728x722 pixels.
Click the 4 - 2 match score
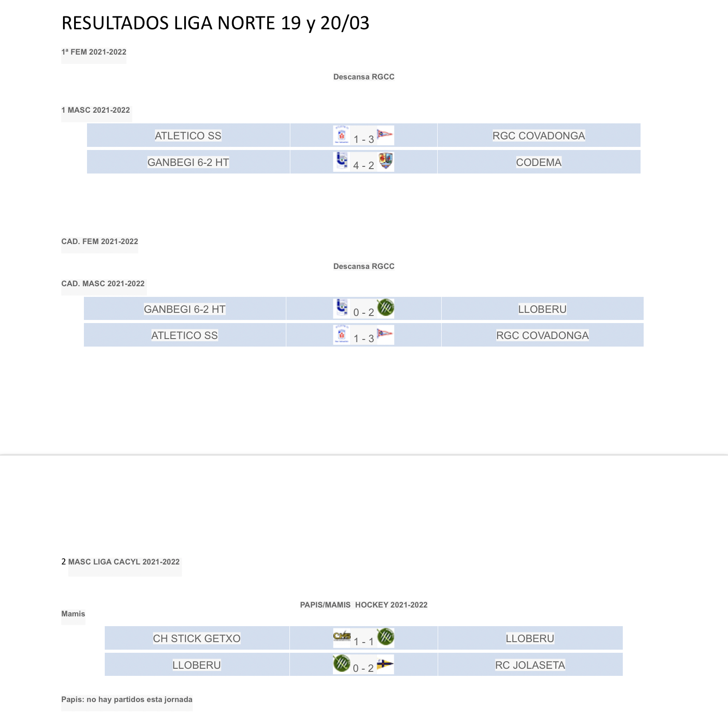[x=364, y=166]
